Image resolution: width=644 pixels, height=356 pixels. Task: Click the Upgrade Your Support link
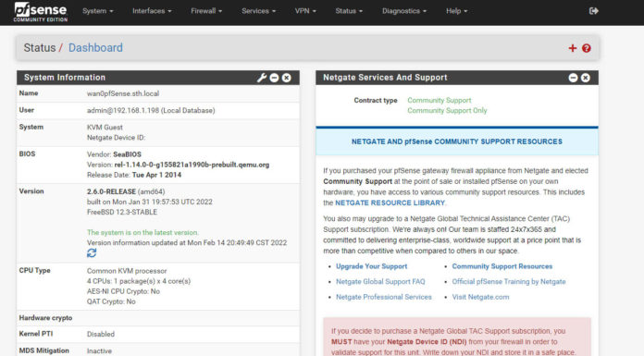tap(371, 266)
